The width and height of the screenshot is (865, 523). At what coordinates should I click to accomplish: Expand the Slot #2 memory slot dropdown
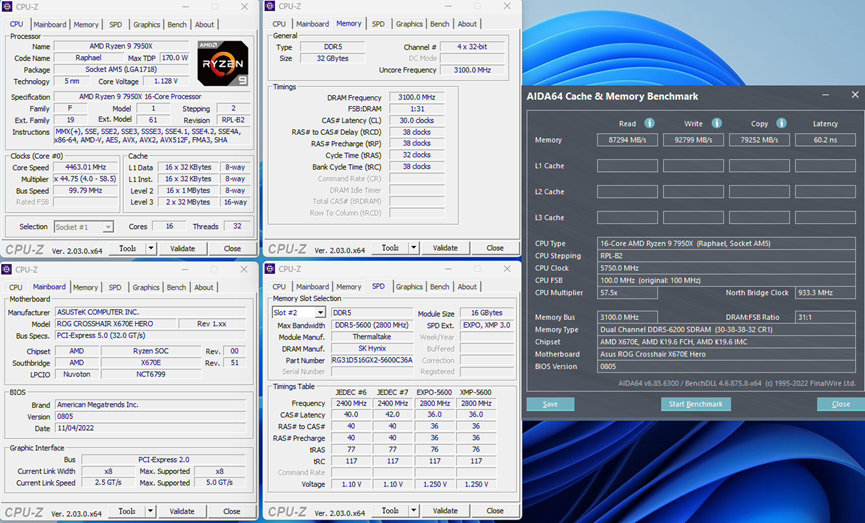click(320, 313)
